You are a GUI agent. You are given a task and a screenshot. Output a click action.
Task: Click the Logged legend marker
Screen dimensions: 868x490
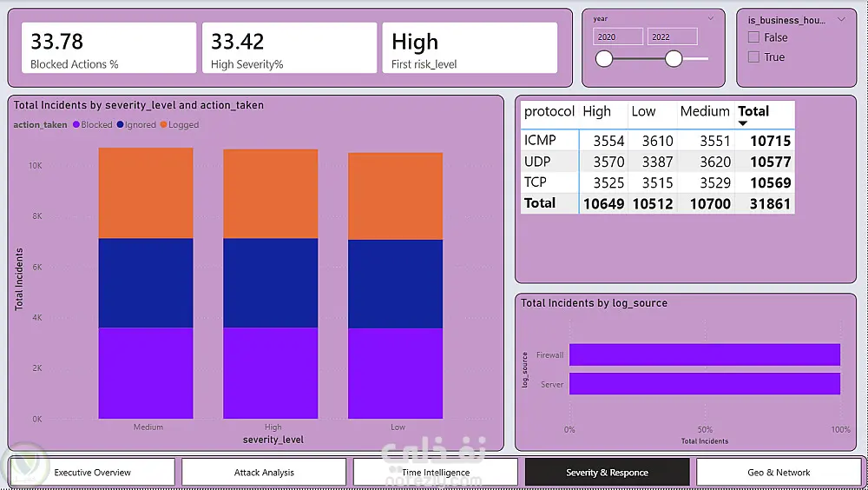(163, 125)
